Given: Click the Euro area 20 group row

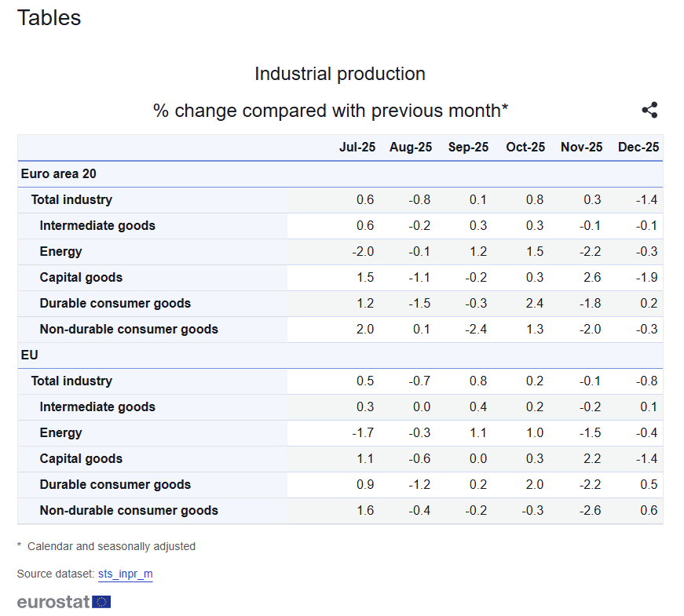Looking at the screenshot, I should coord(59,173).
